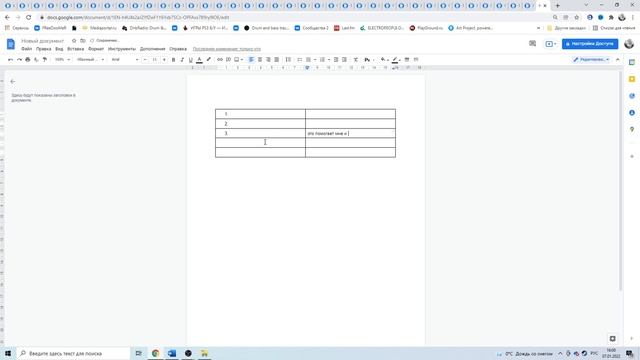Image resolution: width=640 pixels, height=360 pixels.
Task: Open the Правка menu
Action: click(x=43, y=49)
